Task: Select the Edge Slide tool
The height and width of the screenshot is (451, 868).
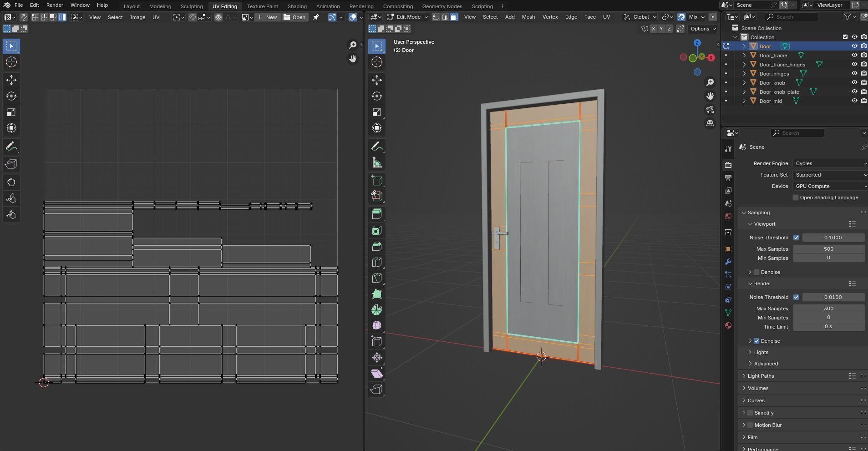Action: (x=376, y=341)
